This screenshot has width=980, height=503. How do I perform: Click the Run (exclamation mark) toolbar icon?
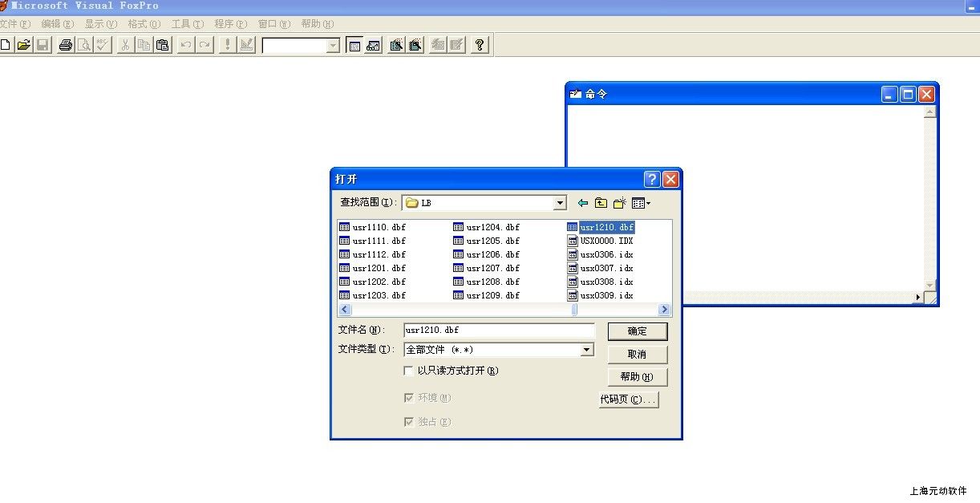click(x=227, y=45)
